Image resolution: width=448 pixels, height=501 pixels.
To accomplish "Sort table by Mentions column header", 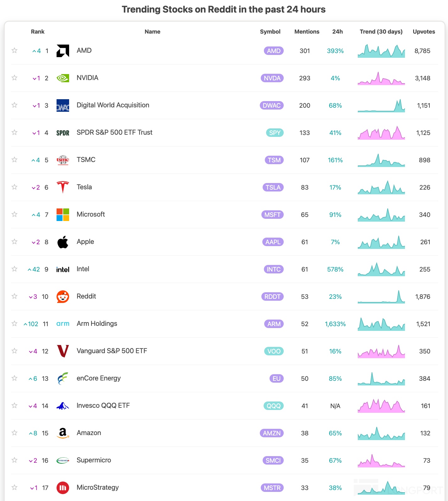I will click(x=307, y=32).
